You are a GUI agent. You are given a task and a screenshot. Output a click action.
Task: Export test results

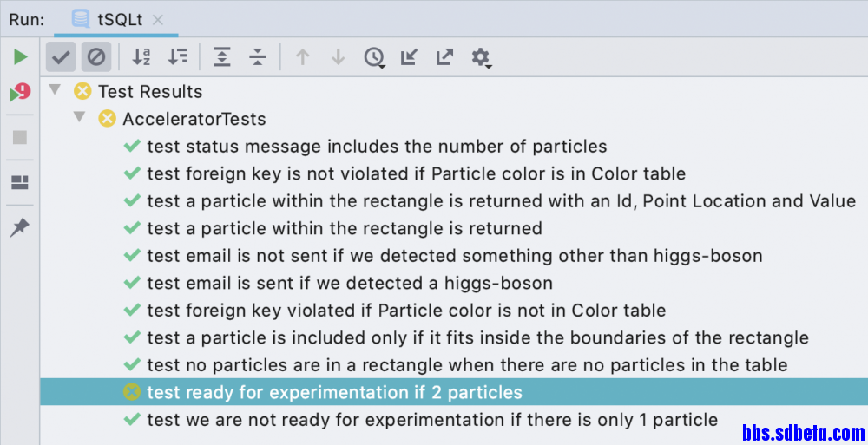[444, 56]
